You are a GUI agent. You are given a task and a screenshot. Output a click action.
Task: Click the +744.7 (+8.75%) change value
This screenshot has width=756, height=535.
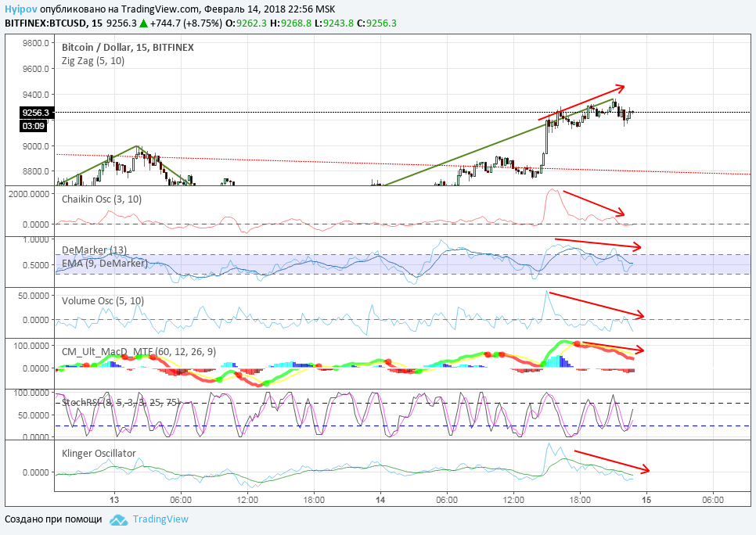tap(186, 23)
